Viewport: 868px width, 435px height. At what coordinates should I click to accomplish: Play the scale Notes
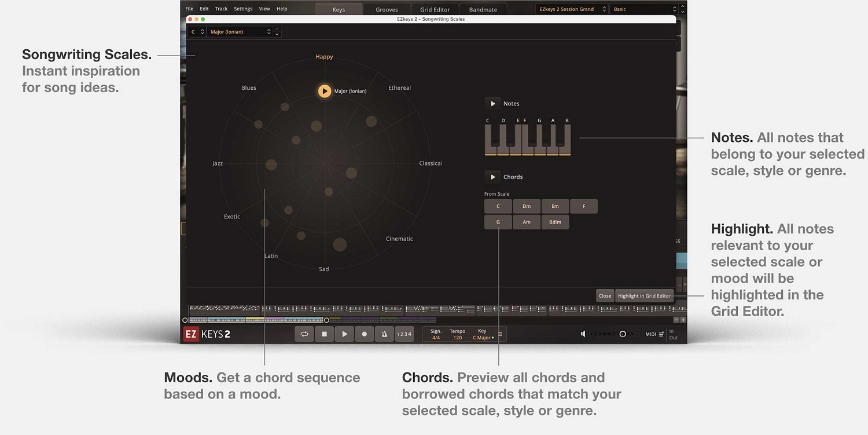click(492, 104)
